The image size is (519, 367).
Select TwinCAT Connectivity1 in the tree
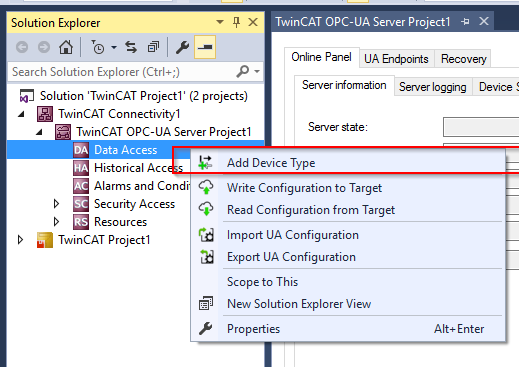coord(119,114)
